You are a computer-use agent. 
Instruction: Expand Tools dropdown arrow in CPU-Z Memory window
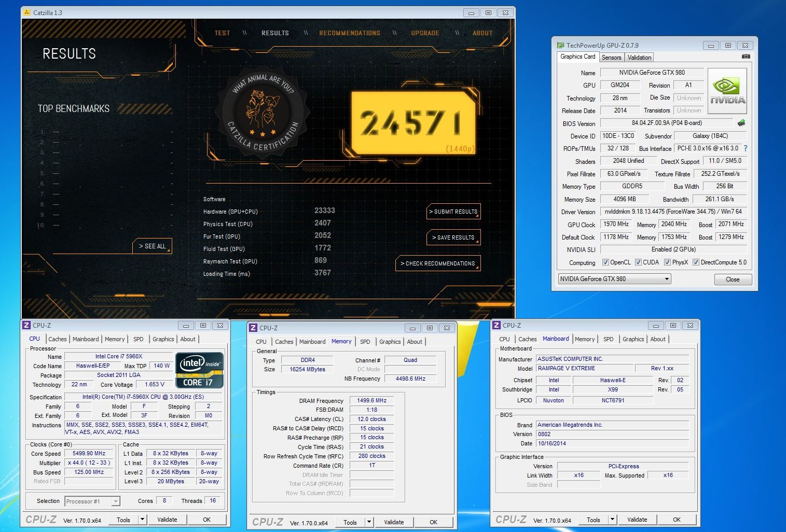[x=369, y=522]
